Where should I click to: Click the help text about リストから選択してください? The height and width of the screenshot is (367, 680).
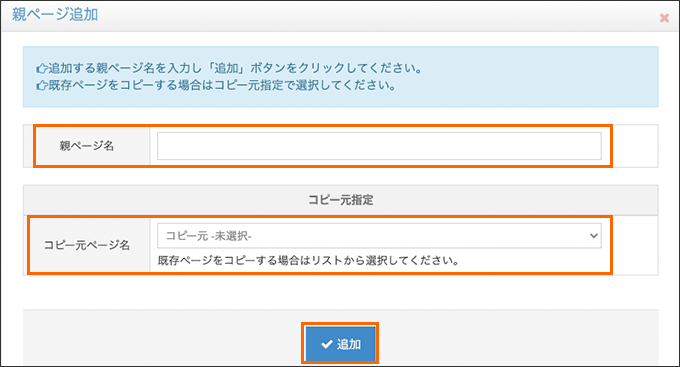click(308, 261)
